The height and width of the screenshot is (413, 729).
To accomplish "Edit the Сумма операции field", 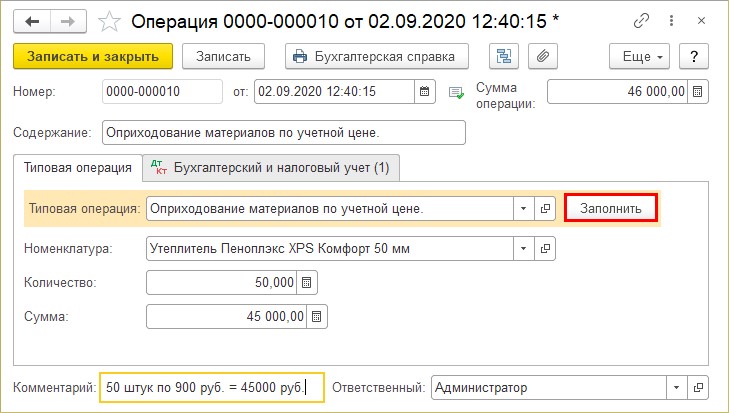I will [x=617, y=92].
